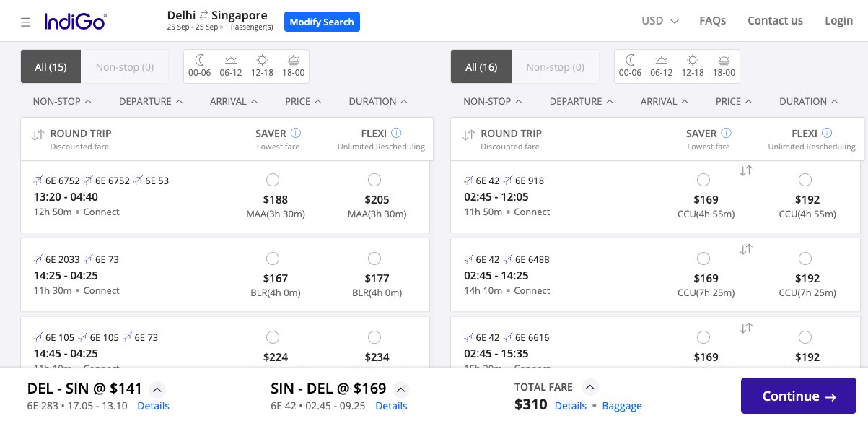This screenshot has width=868, height=421.
Task: Select $177 Flexi fare for 14:25 flight
Action: click(x=374, y=259)
